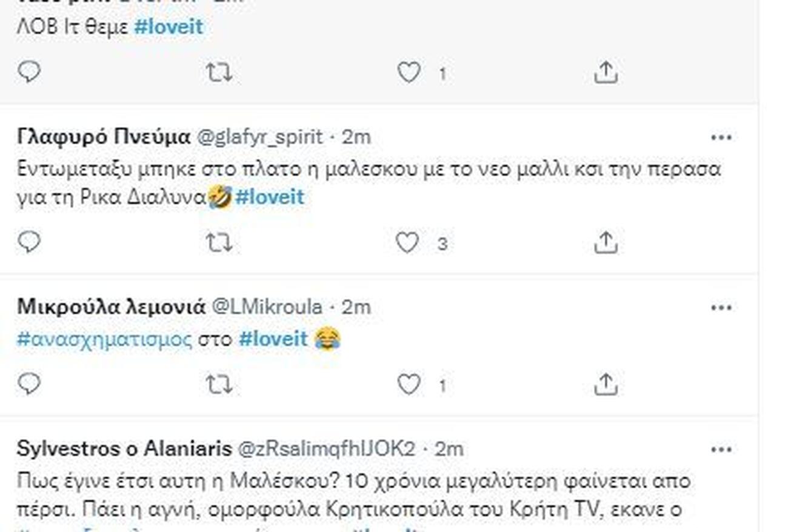Like the tweet by @LMikroula
788x532 pixels.
tap(409, 385)
